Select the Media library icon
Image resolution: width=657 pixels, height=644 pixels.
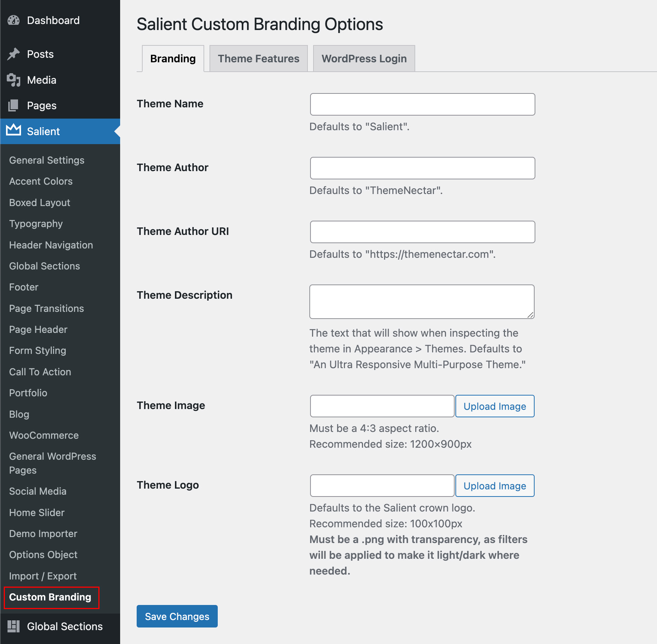[x=13, y=80]
